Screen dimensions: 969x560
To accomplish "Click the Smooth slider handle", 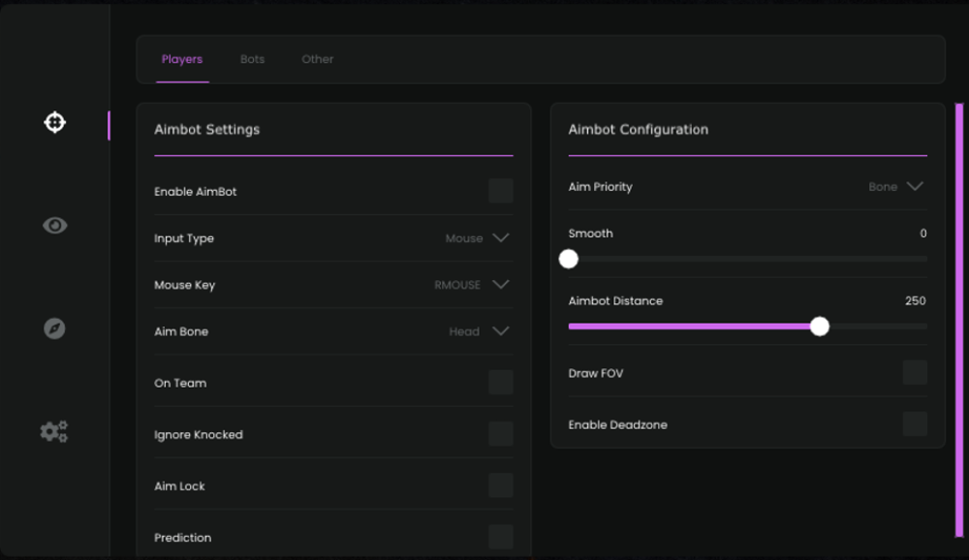I will 569,259.
